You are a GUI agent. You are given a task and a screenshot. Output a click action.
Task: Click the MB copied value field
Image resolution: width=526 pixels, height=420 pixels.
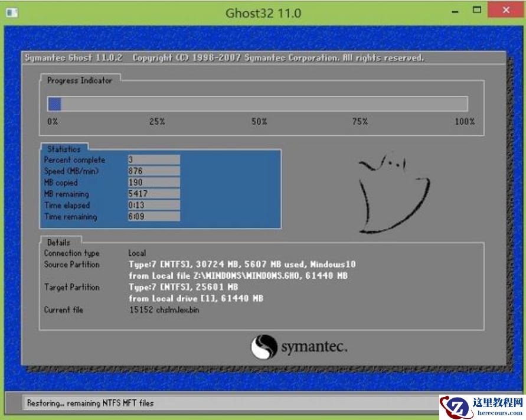point(153,183)
